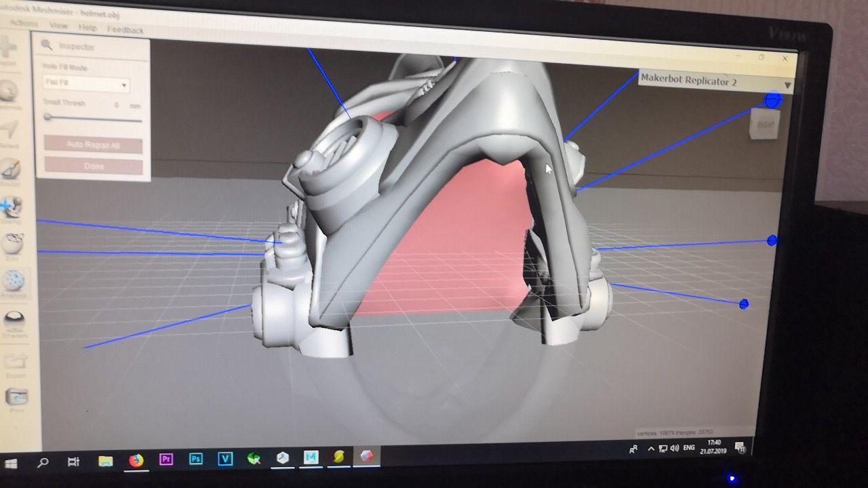Open the green icon app in taskbar

pyautogui.click(x=254, y=459)
